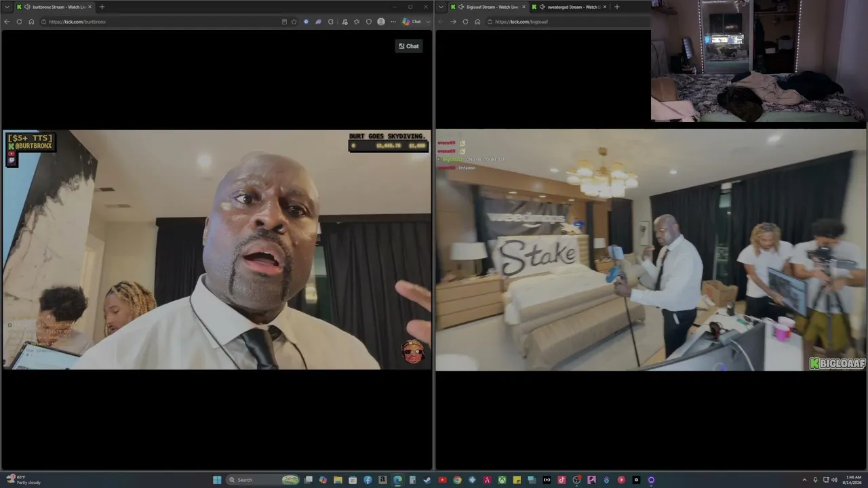This screenshot has width=868, height=488.
Task: Open a new tab in the burtbronx window
Action: (x=102, y=7)
